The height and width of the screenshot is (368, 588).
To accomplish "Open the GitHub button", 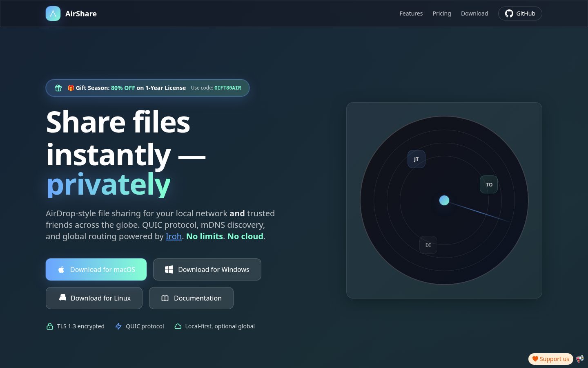I will [520, 13].
